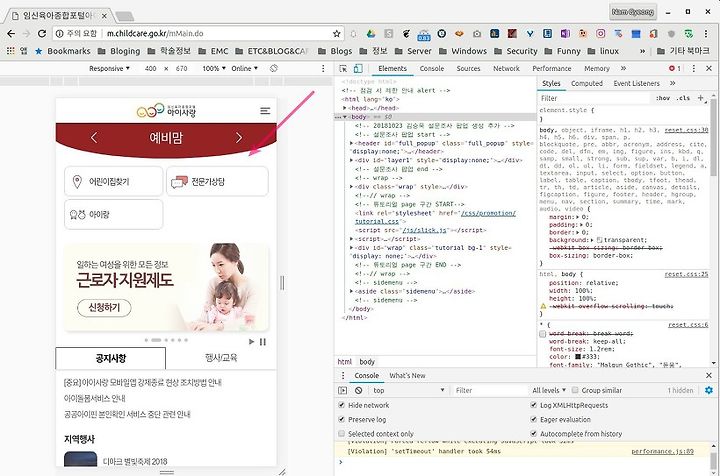Click the red error count indicator
Viewport: 720px width, 476px height.
675,68
